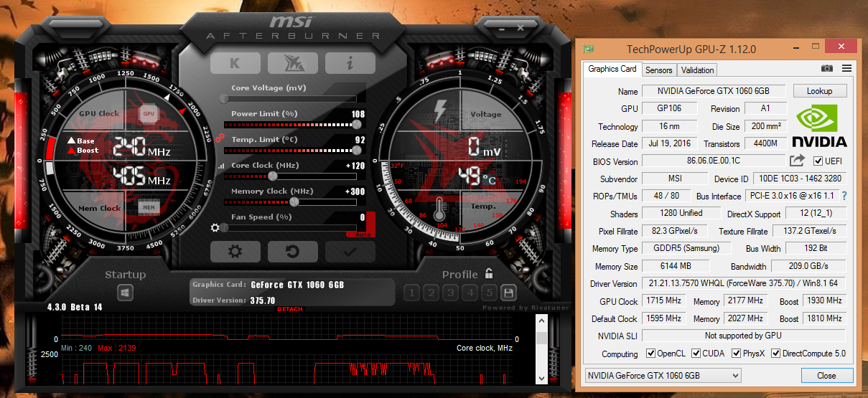Click the GPU chip icon on the clock gauge
The image size is (868, 398).
click(x=149, y=113)
